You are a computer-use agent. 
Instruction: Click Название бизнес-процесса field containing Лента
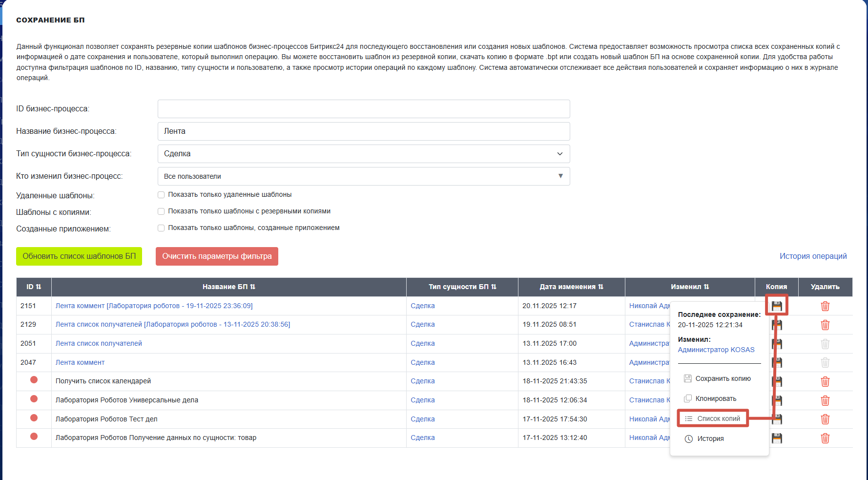(x=364, y=131)
